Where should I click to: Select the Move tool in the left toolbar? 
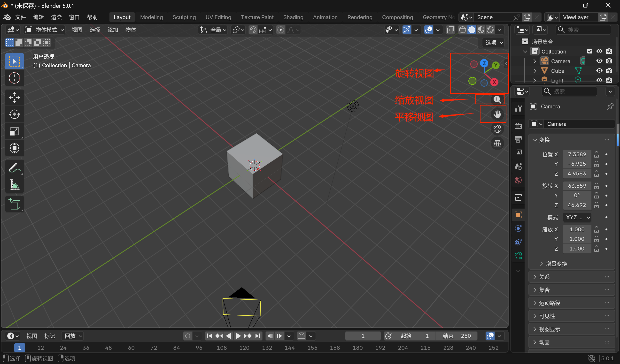click(14, 97)
